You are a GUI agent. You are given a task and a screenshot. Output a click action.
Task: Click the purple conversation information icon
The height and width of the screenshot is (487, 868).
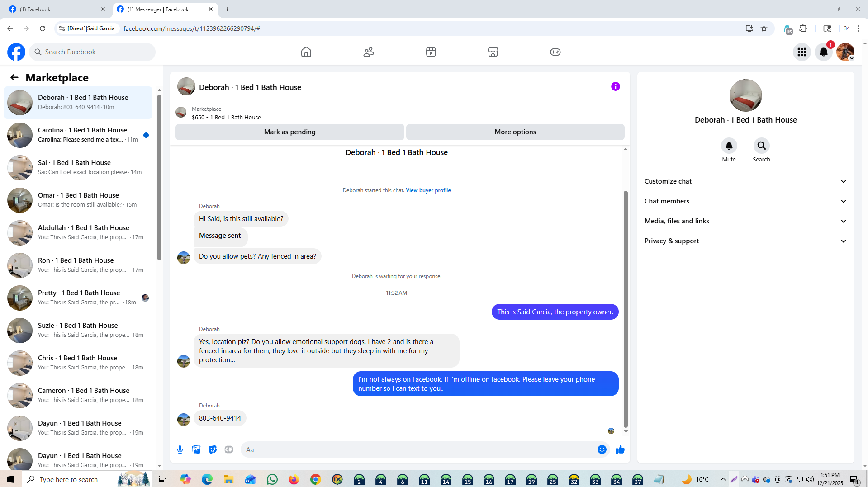pos(616,86)
